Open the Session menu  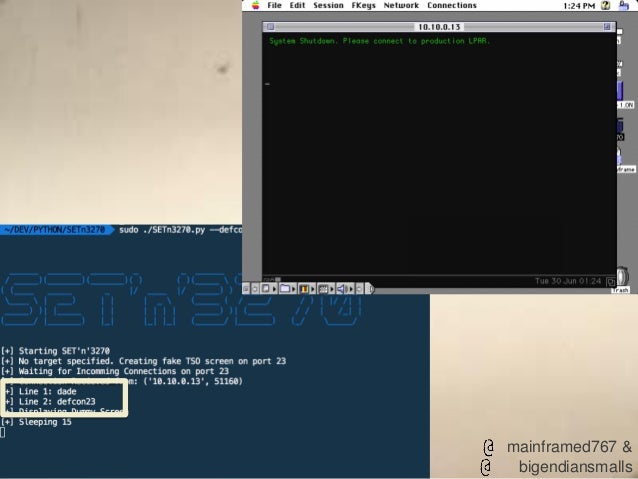(x=328, y=5)
